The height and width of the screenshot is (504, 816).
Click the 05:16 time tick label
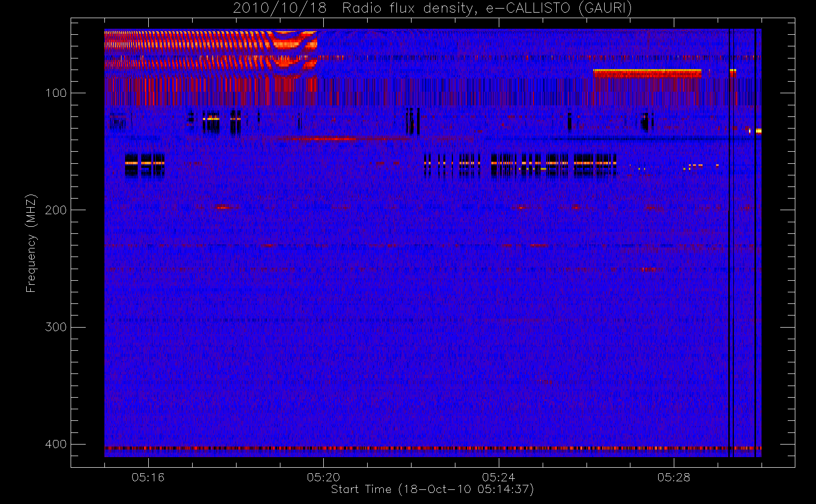148,477
